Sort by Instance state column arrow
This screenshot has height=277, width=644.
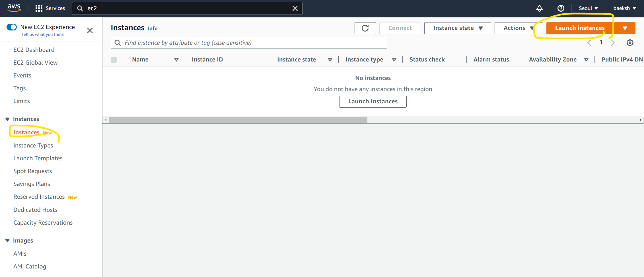330,59
